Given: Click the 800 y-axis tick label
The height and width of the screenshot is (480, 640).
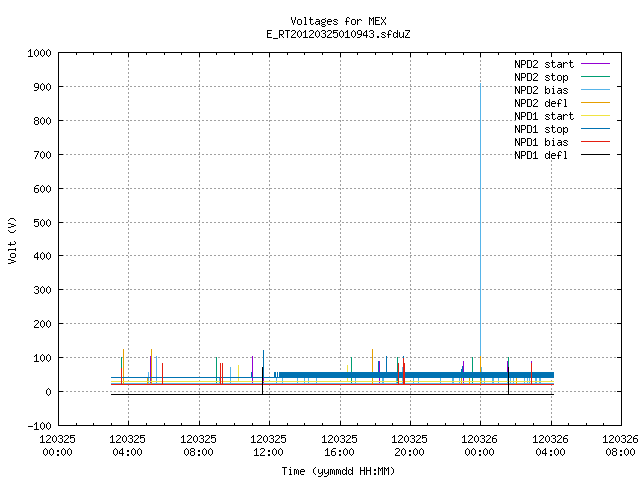Looking at the screenshot, I should click(x=42, y=121).
